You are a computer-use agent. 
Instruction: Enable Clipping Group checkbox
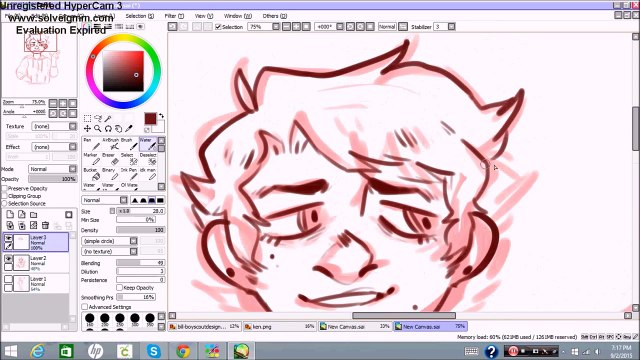click(x=5, y=196)
